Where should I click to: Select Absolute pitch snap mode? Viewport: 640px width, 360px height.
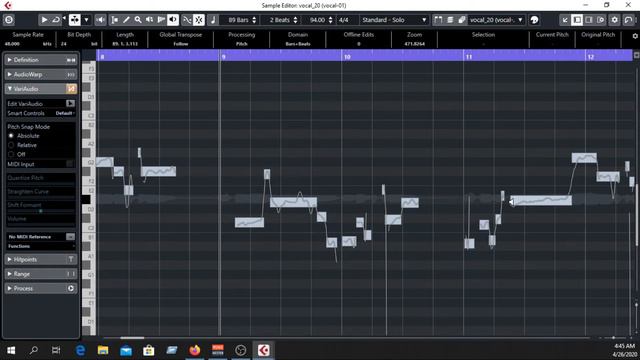[x=11, y=136]
